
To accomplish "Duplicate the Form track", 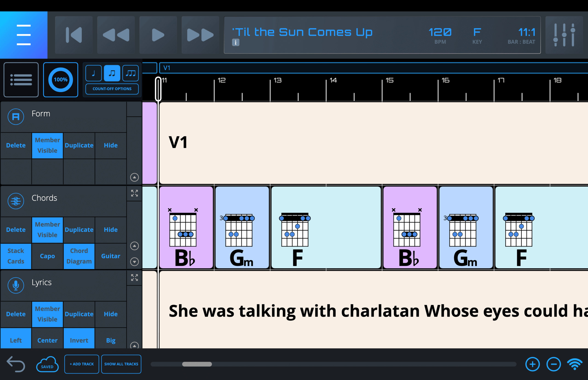I will coord(79,145).
